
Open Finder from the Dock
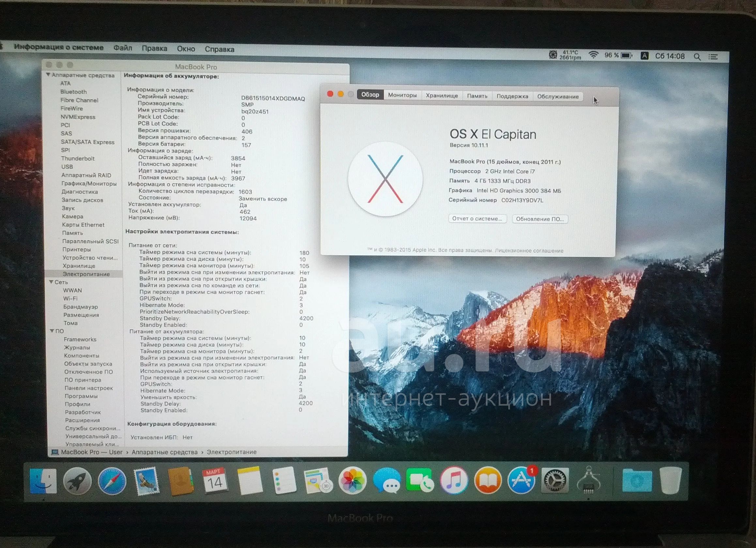(x=43, y=481)
